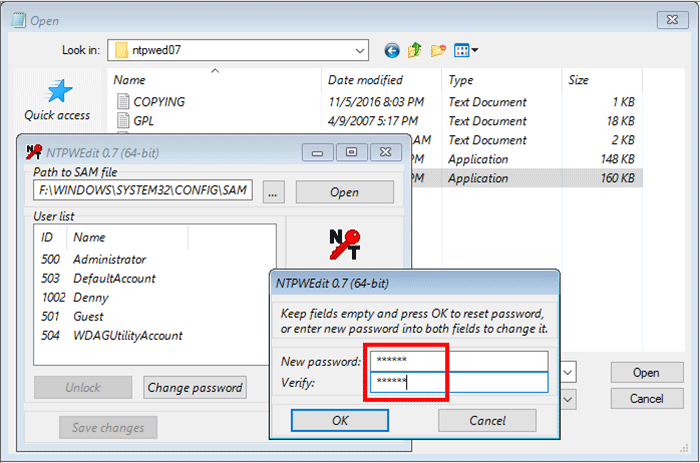700x463 pixels.
Task: Select the COPYING file name
Action: [159, 102]
